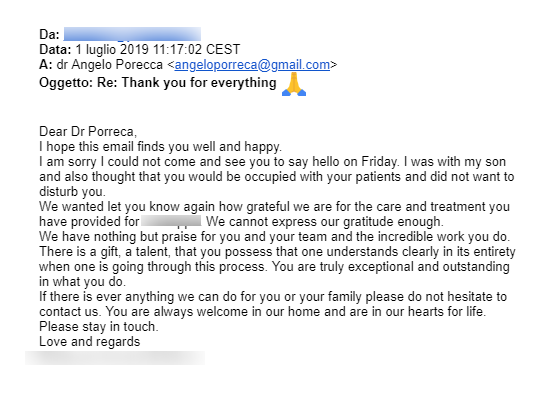551x397 pixels.
Task: Click the blurred signature below Love and regards
Action: coord(115,358)
